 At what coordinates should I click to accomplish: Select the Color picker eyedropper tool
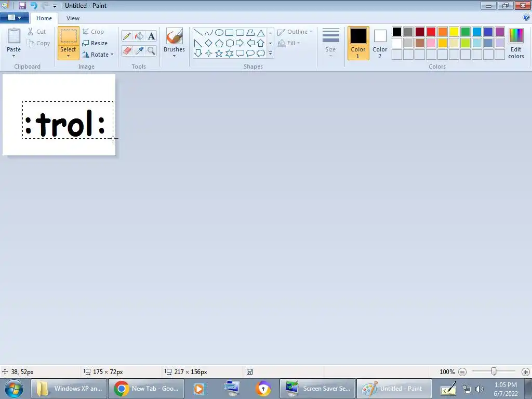139,51
